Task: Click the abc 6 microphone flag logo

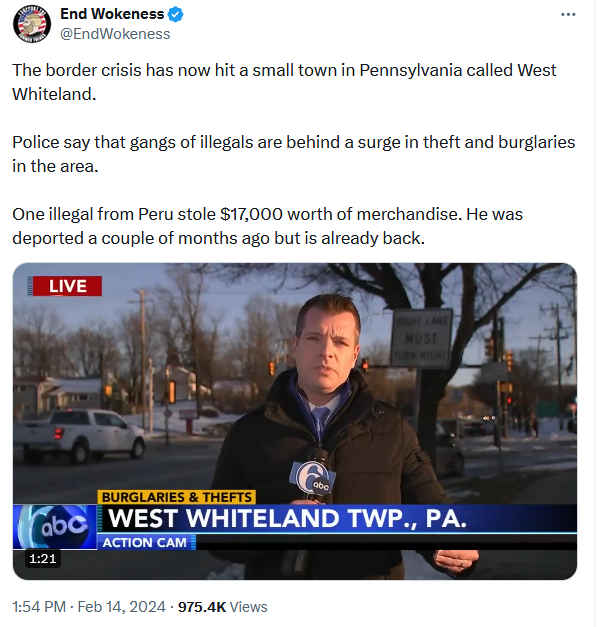Action: click(313, 479)
